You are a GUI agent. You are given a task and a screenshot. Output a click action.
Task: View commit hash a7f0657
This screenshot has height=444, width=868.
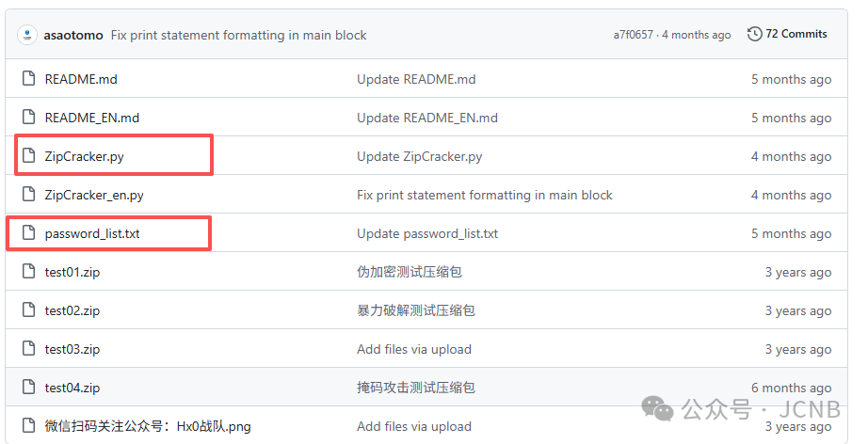tap(633, 35)
